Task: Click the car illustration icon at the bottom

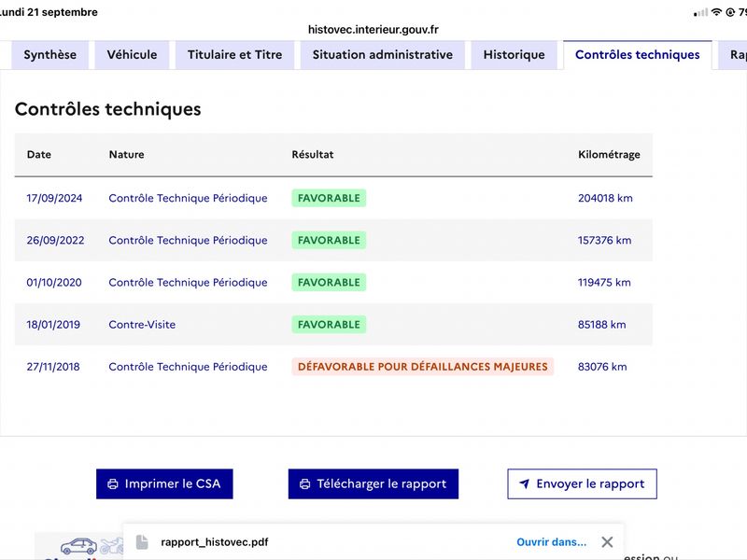Action: pos(79,546)
